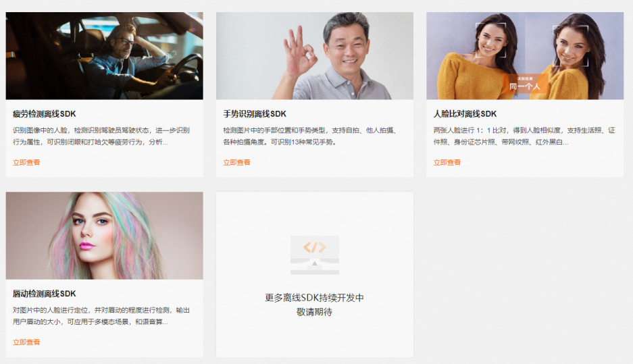Click the 更多离线SDK持续开发中 text
The height and width of the screenshot is (364, 633).
coord(315,298)
